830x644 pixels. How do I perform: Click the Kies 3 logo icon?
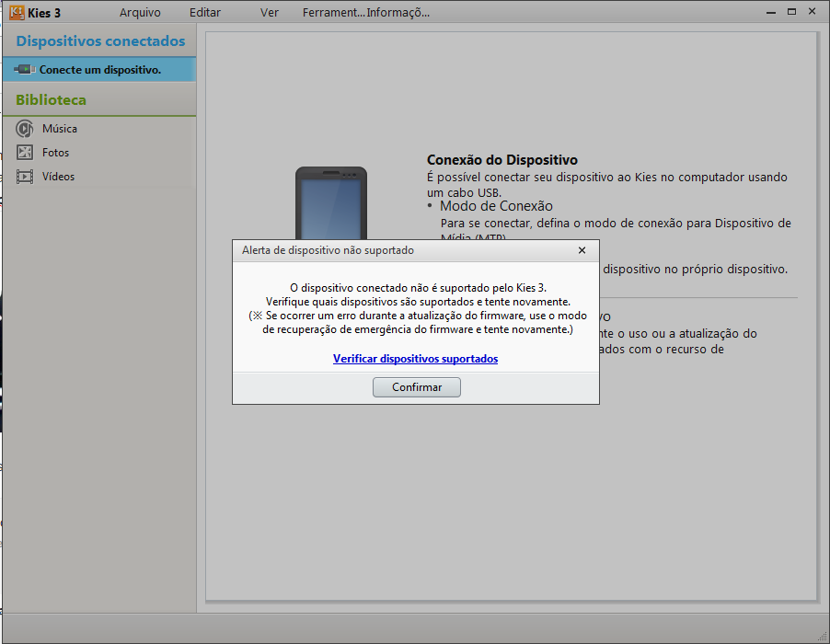tap(17, 12)
